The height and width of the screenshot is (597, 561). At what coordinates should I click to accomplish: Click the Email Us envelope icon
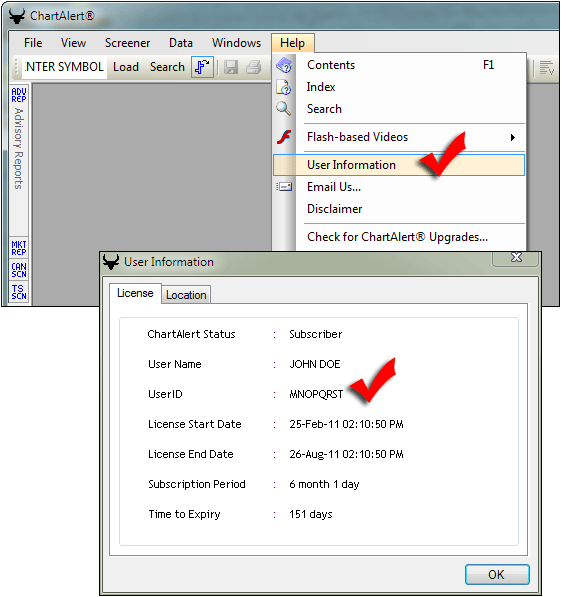coord(284,187)
